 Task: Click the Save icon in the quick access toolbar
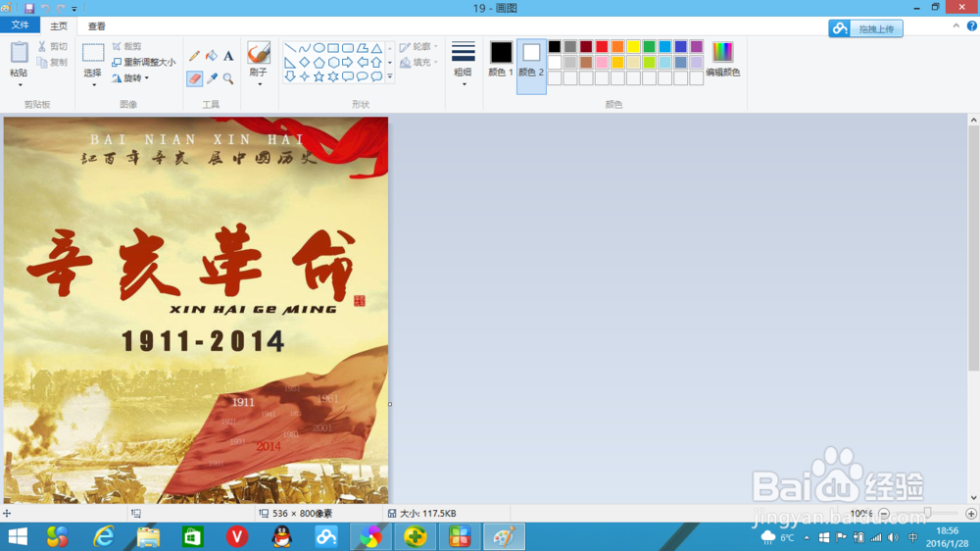click(28, 8)
